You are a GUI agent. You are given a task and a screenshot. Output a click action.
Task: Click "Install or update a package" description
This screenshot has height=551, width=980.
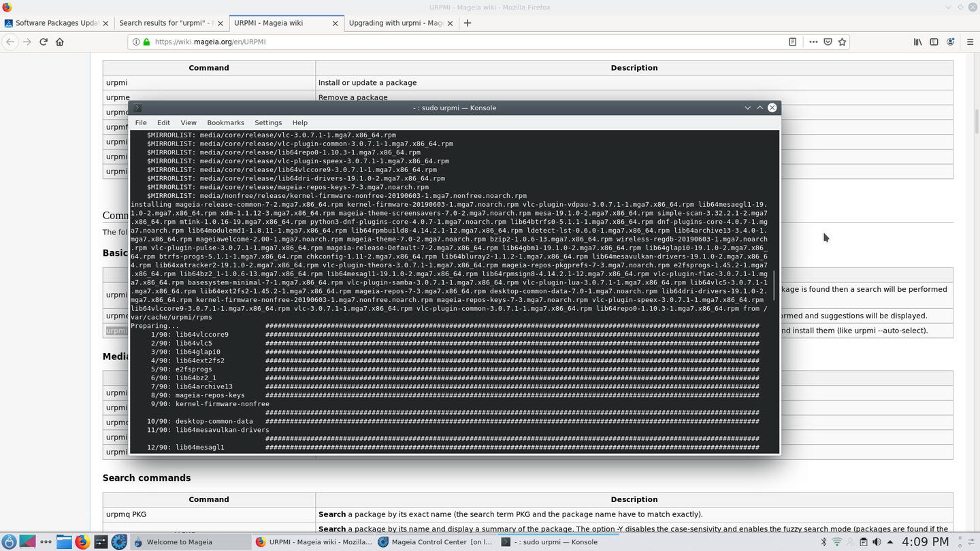(x=367, y=82)
